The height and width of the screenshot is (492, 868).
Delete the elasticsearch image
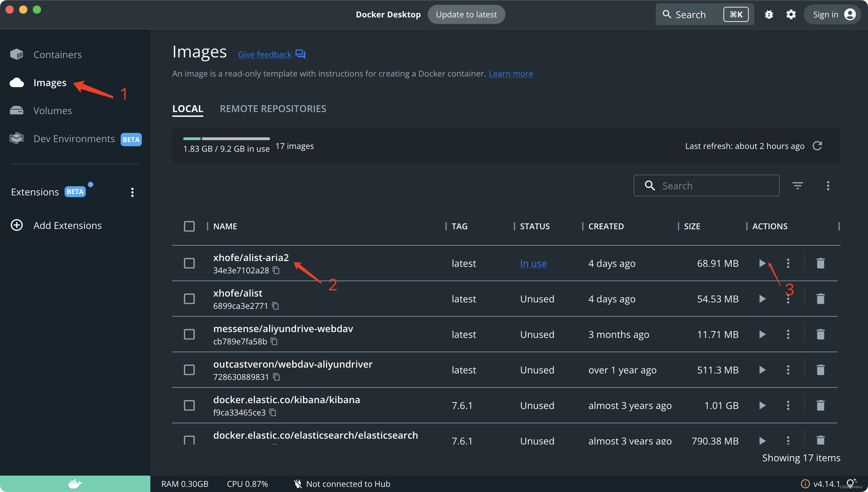tap(820, 440)
